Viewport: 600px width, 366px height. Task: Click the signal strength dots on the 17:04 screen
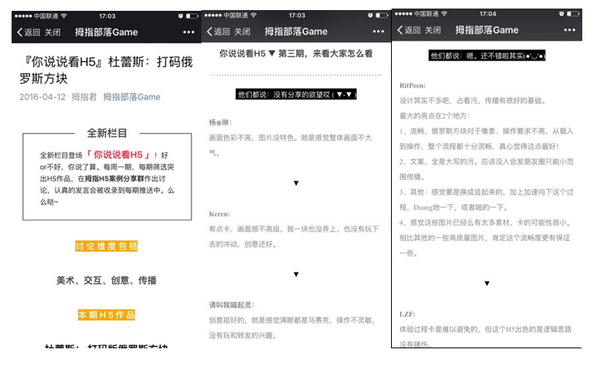(404, 14)
